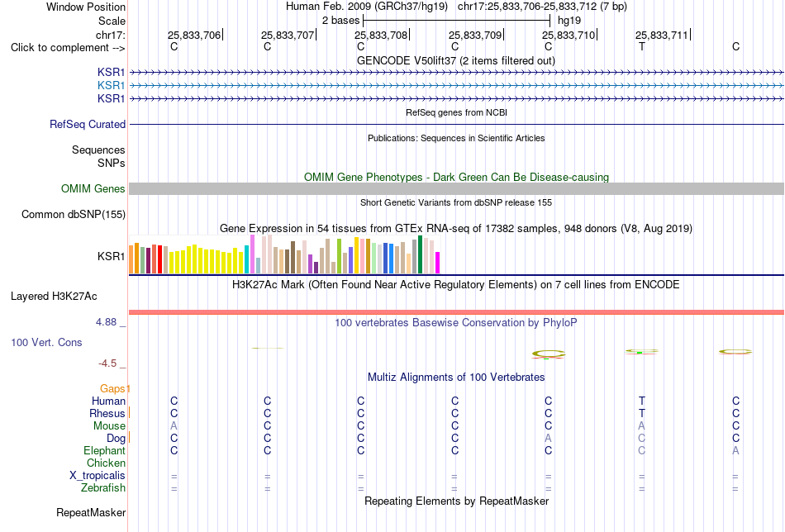
Task: Click the GENCODE V50lift37 track title
Action: click(x=455, y=60)
